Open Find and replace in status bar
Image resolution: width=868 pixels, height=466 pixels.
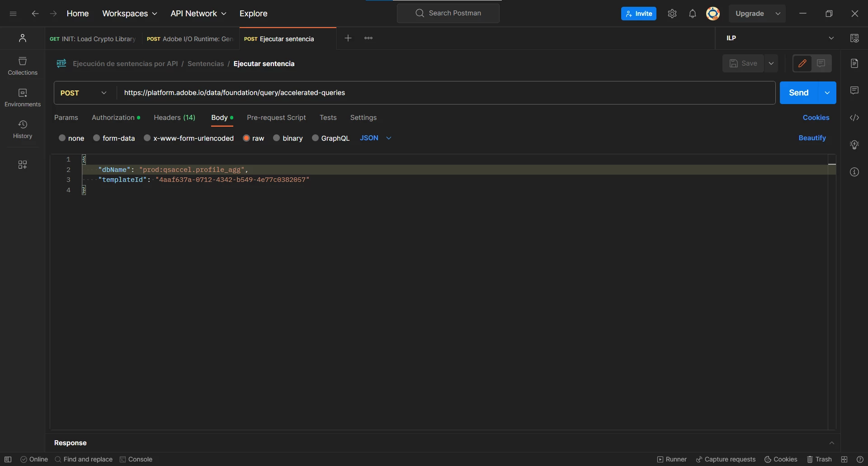tap(84, 459)
